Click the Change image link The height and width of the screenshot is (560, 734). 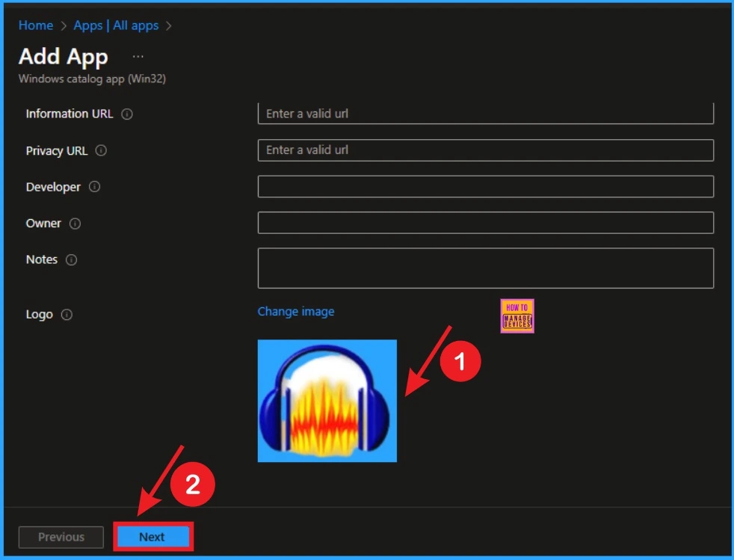tap(296, 311)
